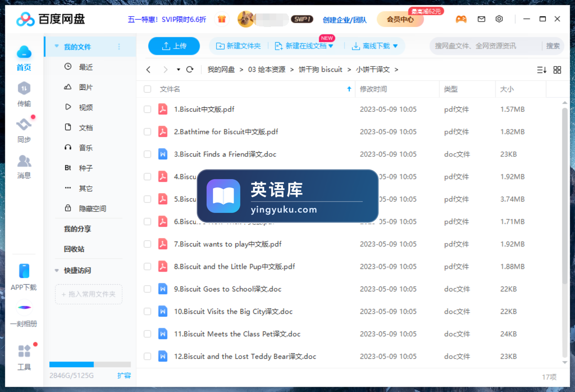Open APP下载 in the sidebar
Viewport: 575px width, 392px height.
(x=24, y=277)
